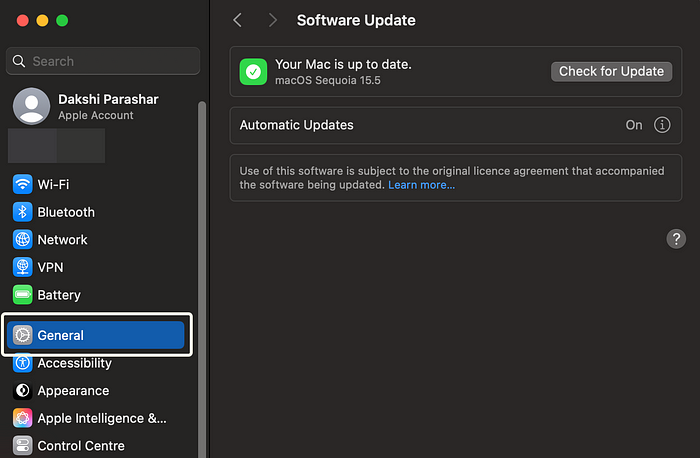
Task: Open help with the question mark button
Action: pyautogui.click(x=676, y=239)
